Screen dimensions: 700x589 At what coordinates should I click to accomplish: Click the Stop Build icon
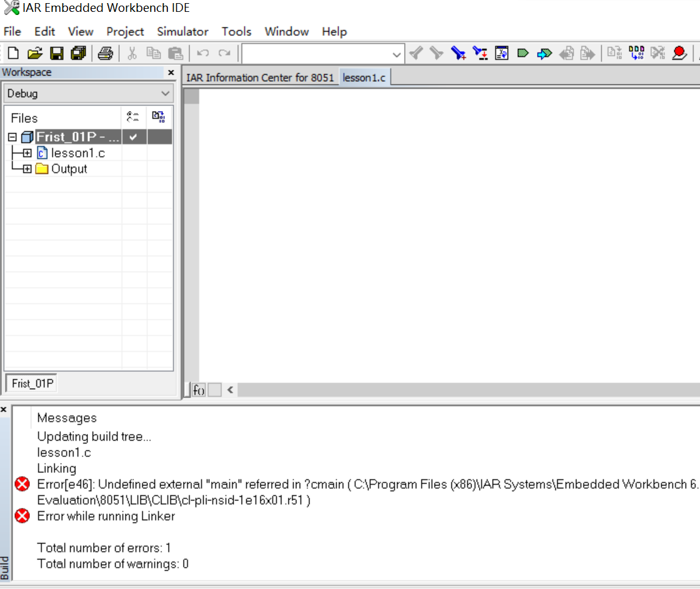(x=658, y=54)
